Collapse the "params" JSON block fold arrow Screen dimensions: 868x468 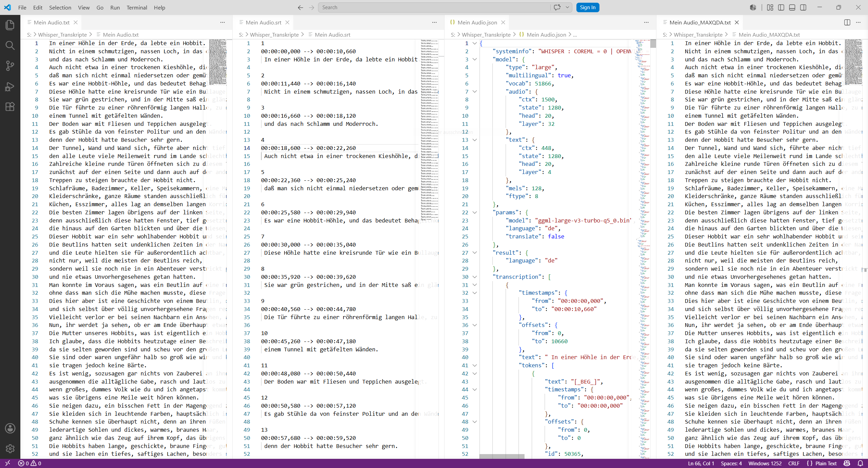[475, 213]
